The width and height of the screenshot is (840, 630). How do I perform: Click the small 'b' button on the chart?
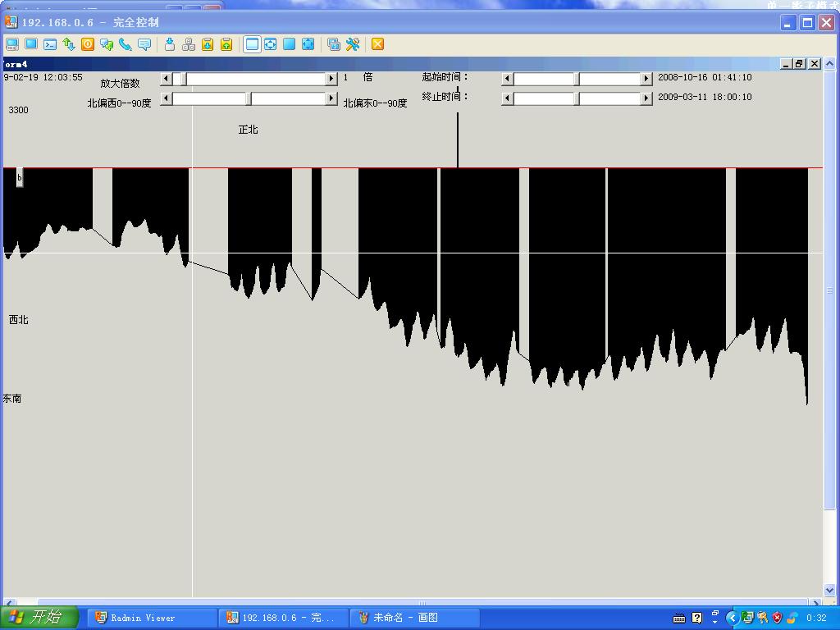[20, 177]
